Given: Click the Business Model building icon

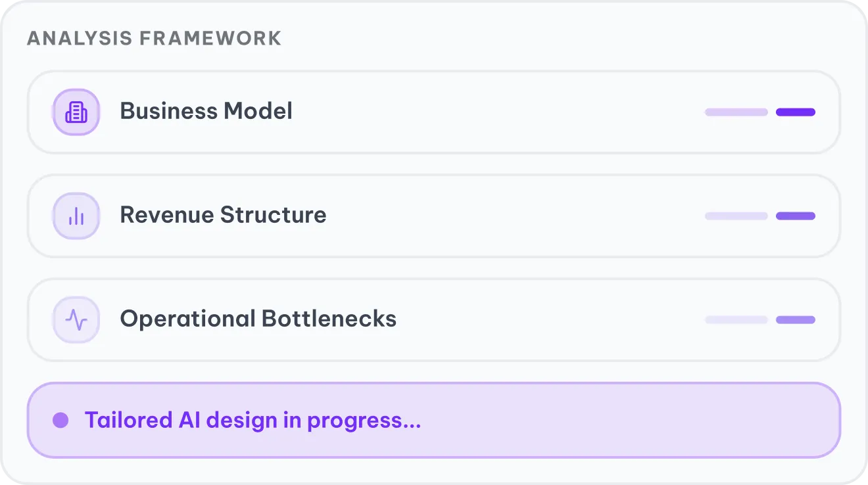Looking at the screenshot, I should pyautogui.click(x=76, y=112).
